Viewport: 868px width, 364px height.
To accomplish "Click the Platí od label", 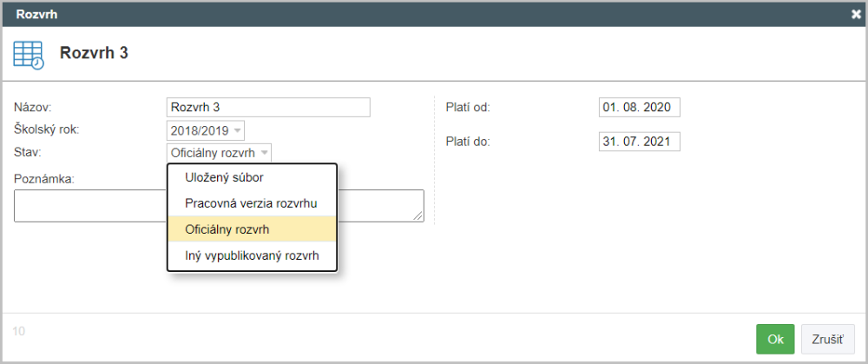I will click(x=468, y=108).
